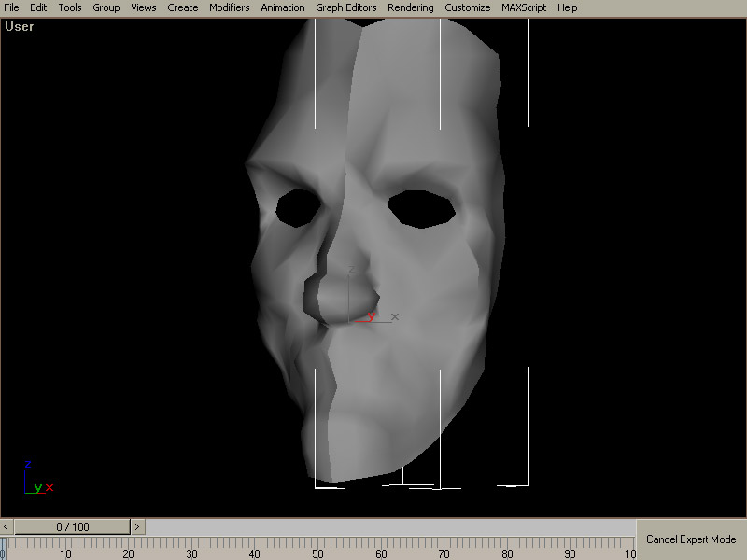Step forward with the time slider right arrow
The height and width of the screenshot is (560, 747).
point(138,527)
